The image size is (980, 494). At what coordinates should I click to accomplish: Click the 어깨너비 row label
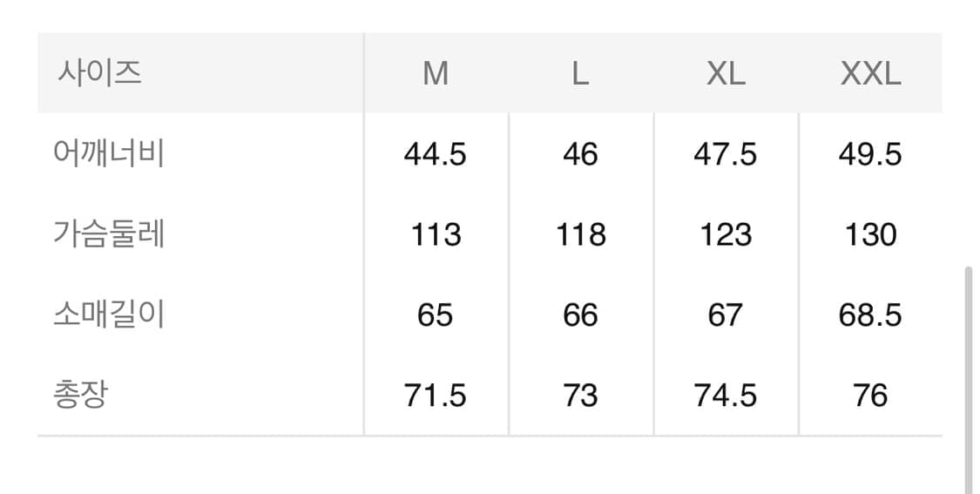coord(109,154)
